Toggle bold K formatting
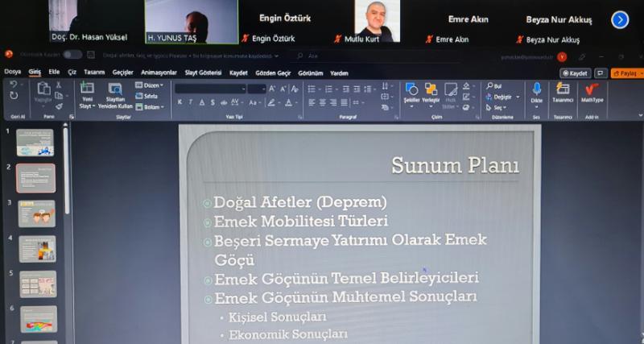This screenshot has height=344, width=644. pyautogui.click(x=180, y=103)
